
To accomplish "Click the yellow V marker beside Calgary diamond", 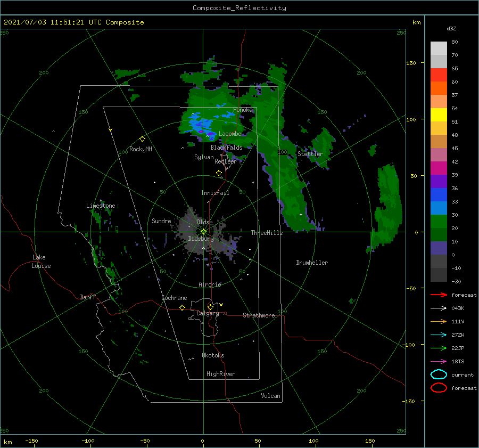I will click(221, 305).
